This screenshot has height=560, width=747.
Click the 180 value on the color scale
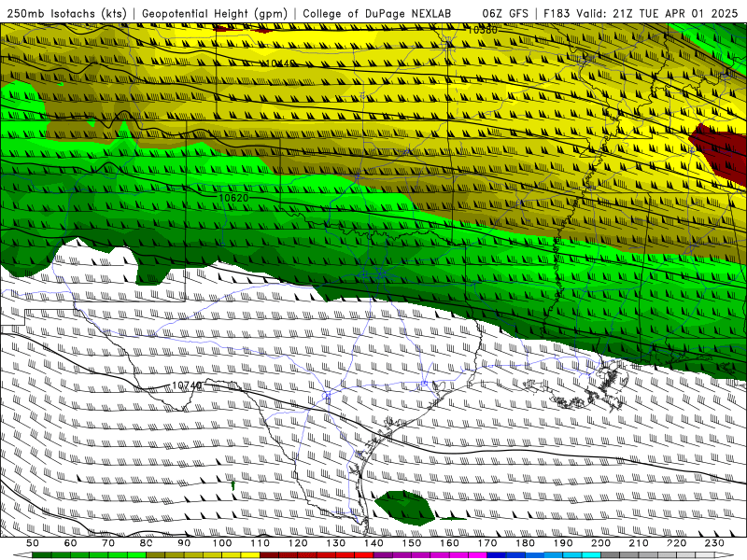tap(525, 543)
